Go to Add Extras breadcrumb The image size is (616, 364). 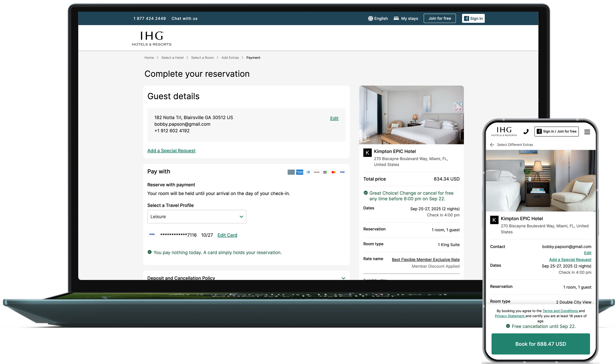click(230, 58)
